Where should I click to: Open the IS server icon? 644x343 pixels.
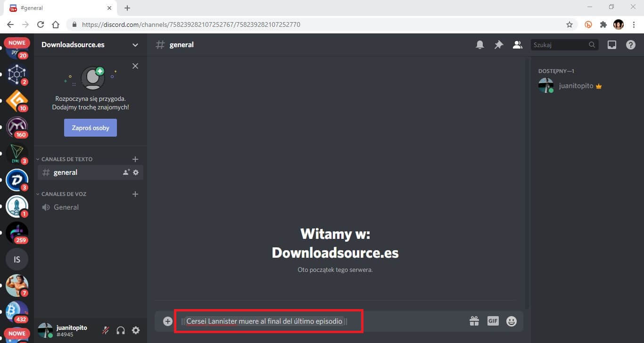(x=17, y=259)
